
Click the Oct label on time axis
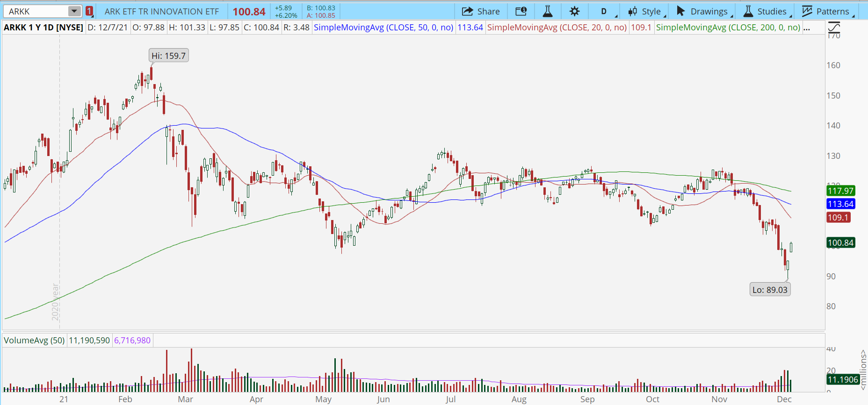tap(652, 399)
